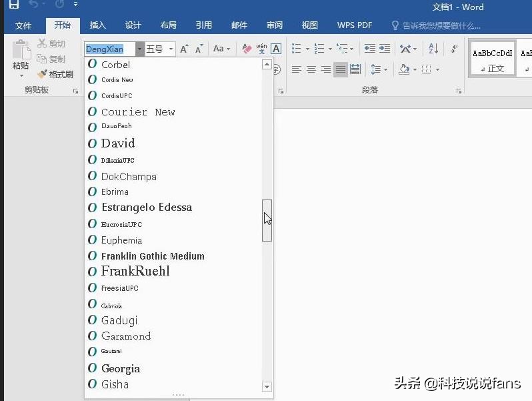Click the 复制 copy button

click(51, 59)
